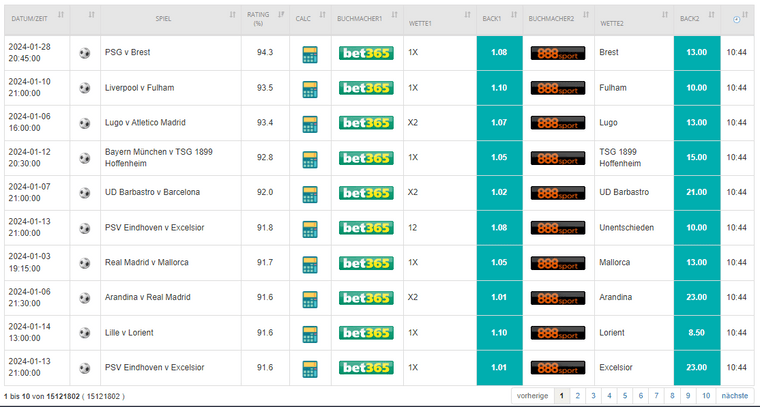760x407 pixels.
Task: Click the '1 bis 10 von 15121802' info text
Action: coord(64,396)
